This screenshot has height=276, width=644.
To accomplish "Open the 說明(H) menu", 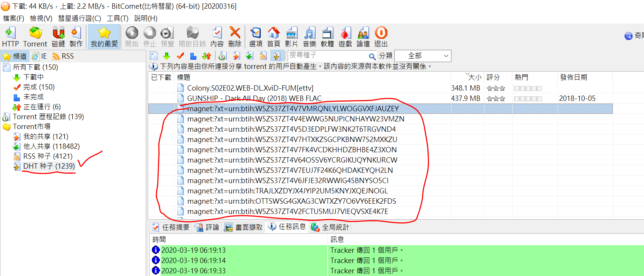I will [x=146, y=18].
